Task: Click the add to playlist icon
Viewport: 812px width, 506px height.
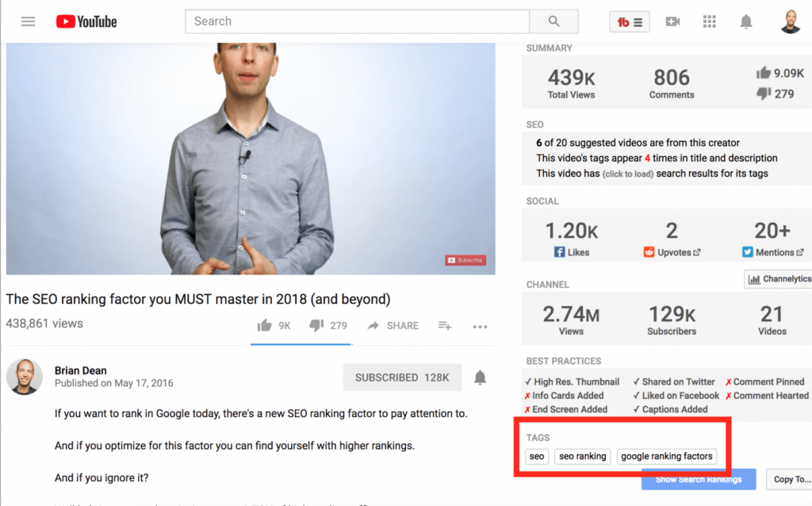Action: tap(445, 325)
